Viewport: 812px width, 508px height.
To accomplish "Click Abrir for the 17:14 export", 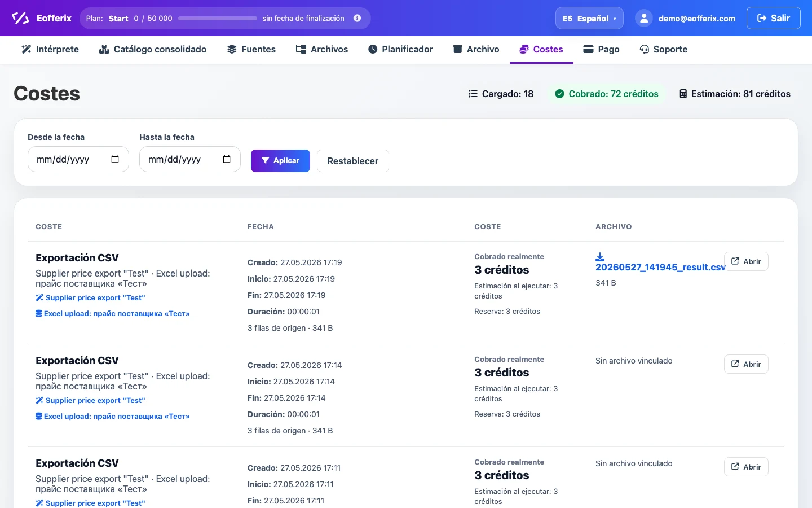I will pyautogui.click(x=746, y=364).
